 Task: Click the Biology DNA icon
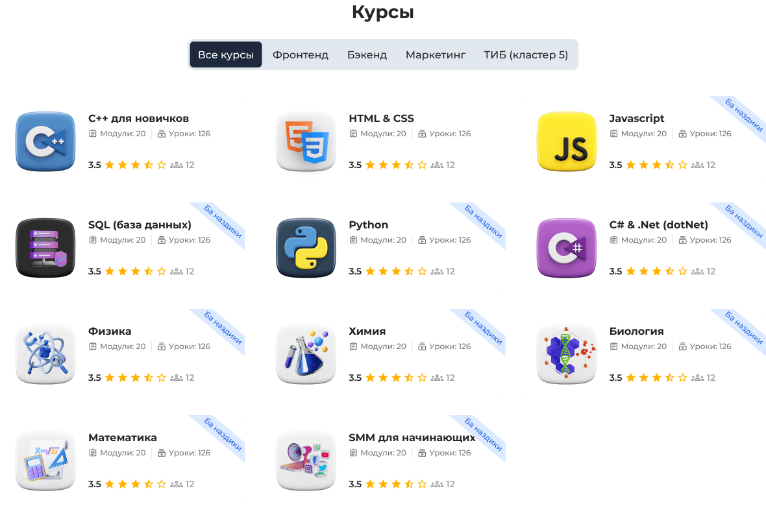click(566, 354)
